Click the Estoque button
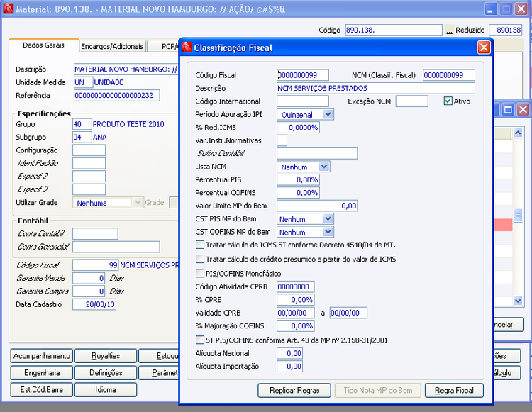532x412 pixels. tap(159, 356)
